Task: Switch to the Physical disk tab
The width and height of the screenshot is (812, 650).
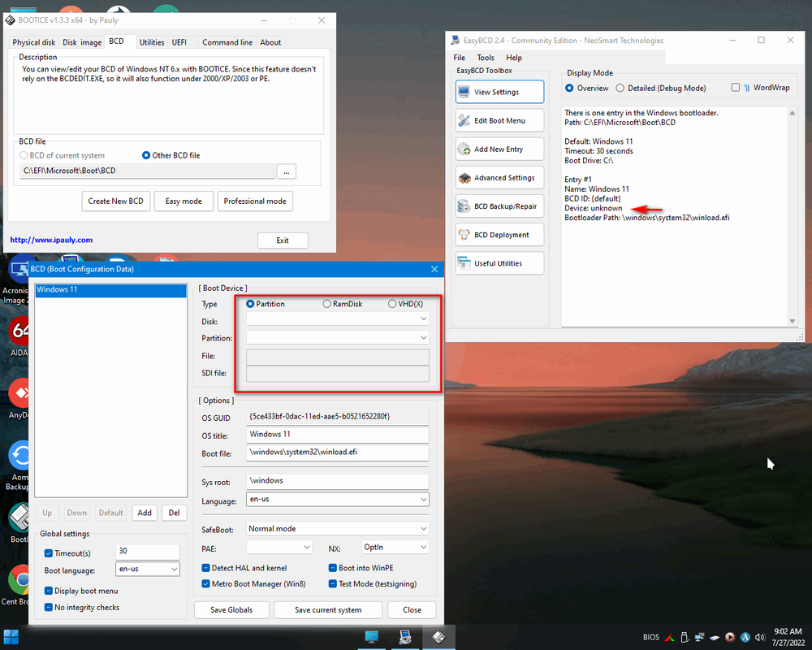Action: coord(33,42)
